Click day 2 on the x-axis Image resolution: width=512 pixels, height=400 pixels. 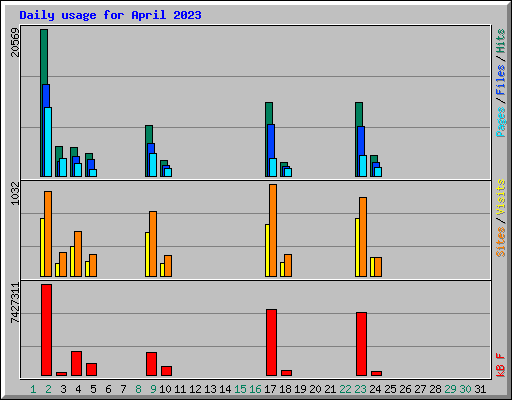pos(48,389)
